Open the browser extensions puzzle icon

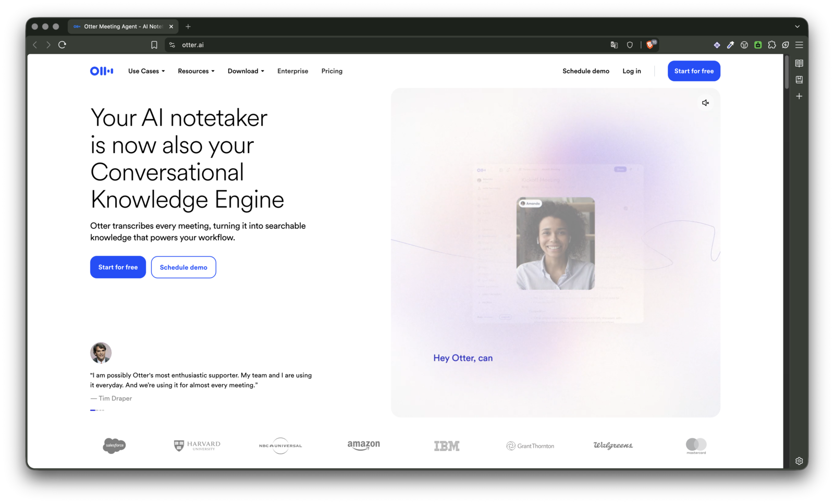tap(772, 45)
